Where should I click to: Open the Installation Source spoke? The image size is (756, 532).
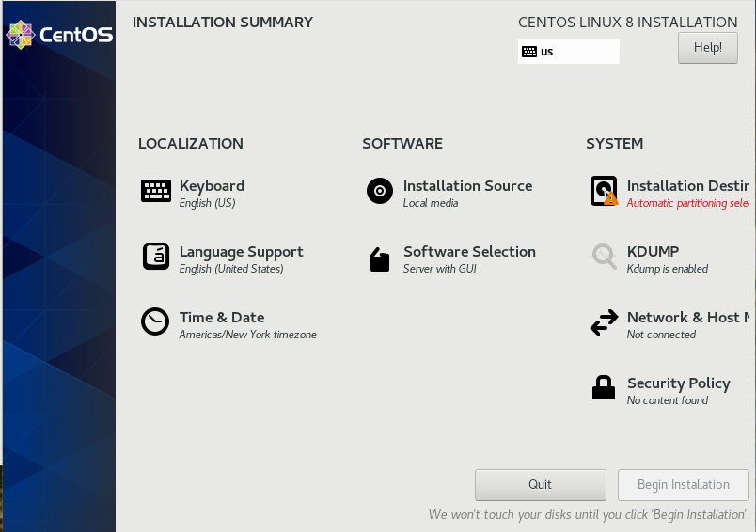tap(467, 186)
